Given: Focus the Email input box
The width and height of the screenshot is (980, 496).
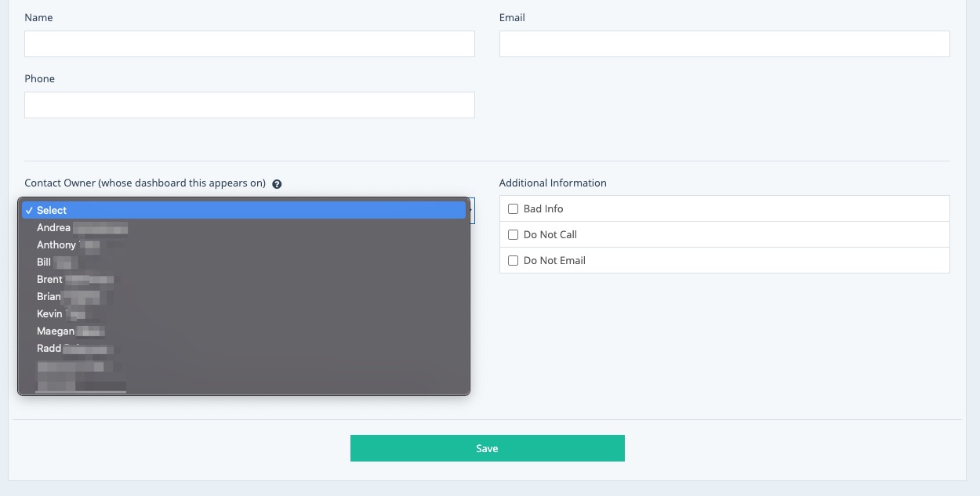Looking at the screenshot, I should pos(724,44).
